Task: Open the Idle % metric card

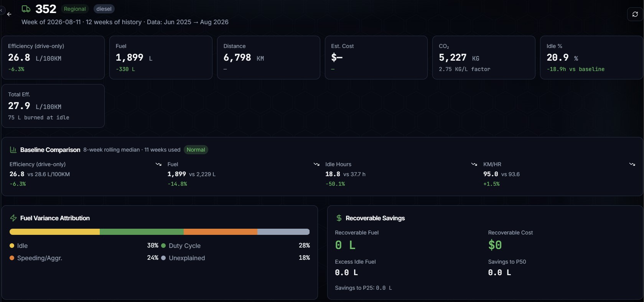Action: 591,58
